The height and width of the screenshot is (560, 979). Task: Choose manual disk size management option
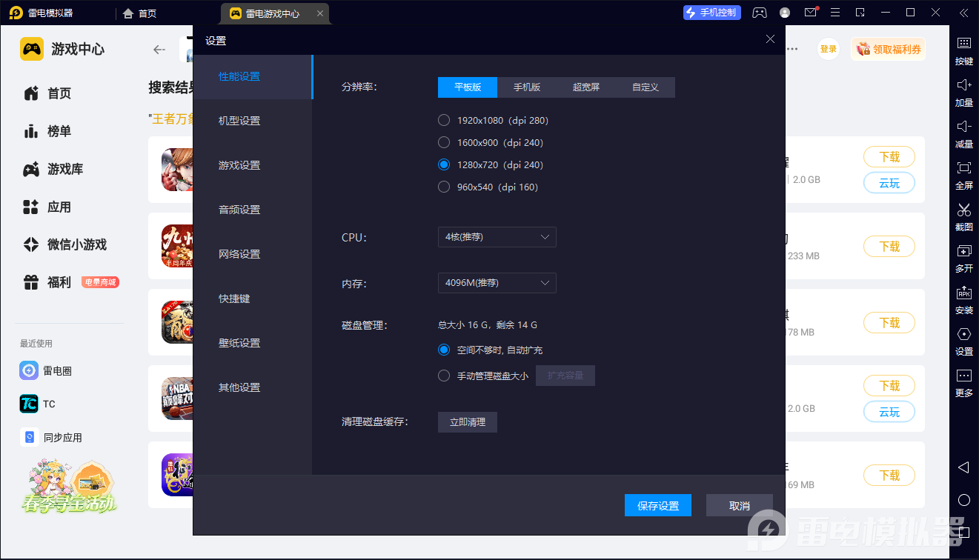444,376
